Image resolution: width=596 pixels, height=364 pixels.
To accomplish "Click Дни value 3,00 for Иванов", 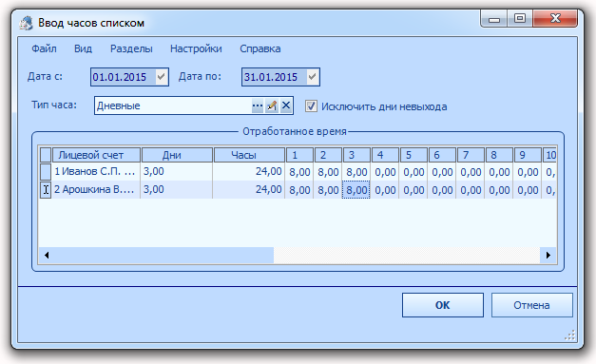I will click(177, 172).
